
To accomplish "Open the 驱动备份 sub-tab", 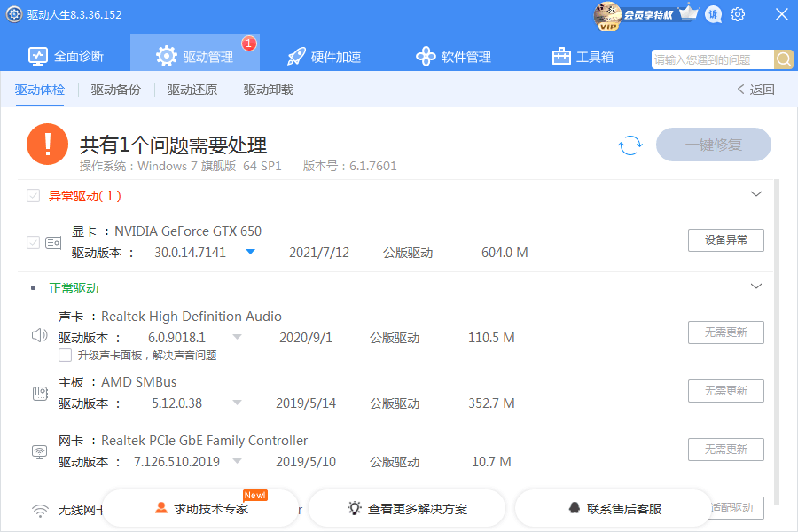I will (x=115, y=90).
